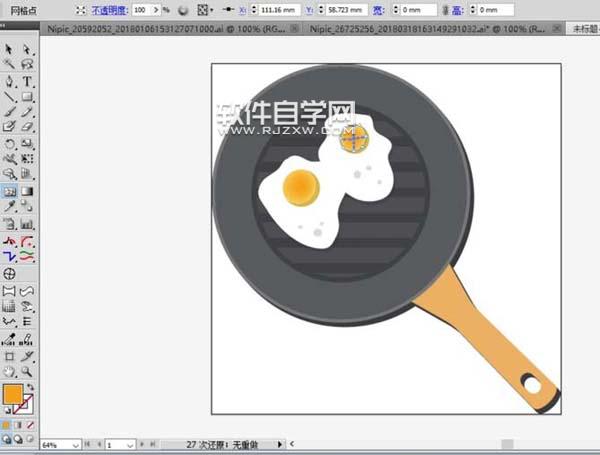This screenshot has height=455, width=600.
Task: Click the swap fill and stroke arrow
Action: click(x=30, y=387)
